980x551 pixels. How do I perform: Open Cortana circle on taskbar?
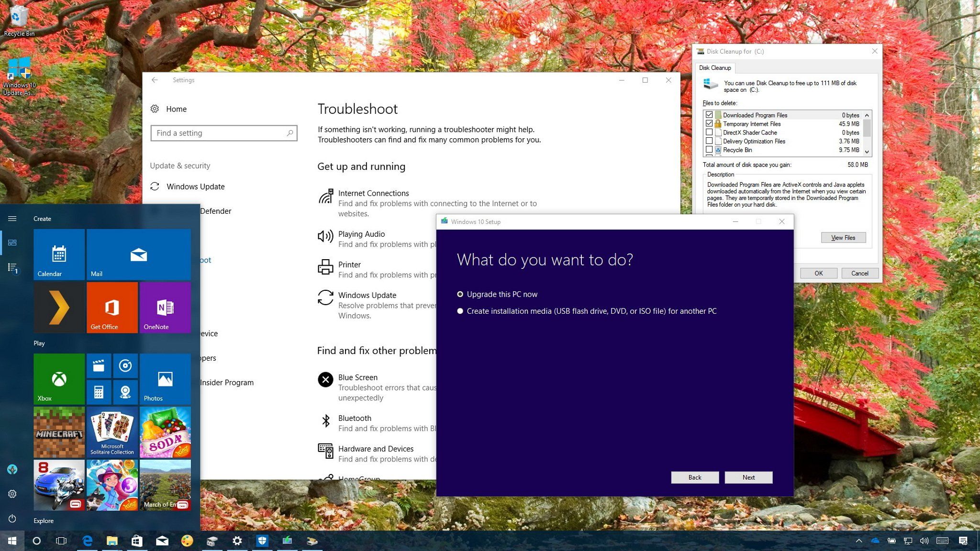tap(36, 541)
